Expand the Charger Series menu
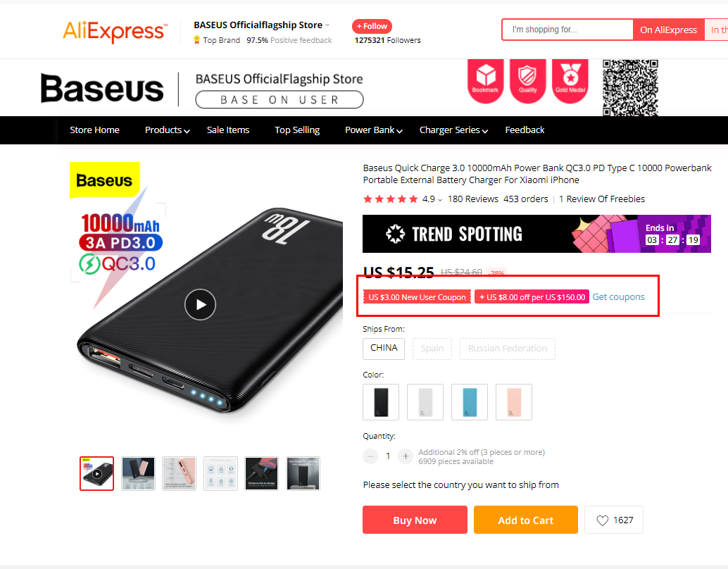This screenshot has width=728, height=569. click(x=453, y=130)
